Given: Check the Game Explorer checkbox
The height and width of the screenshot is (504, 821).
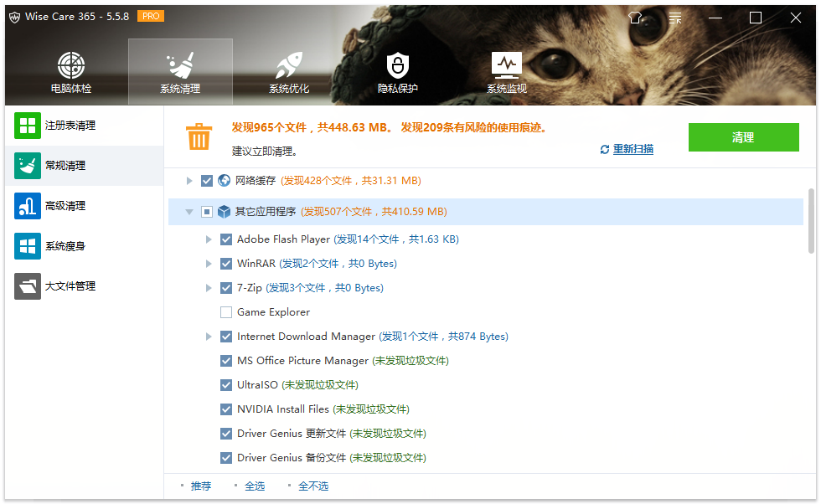Looking at the screenshot, I should [x=226, y=312].
